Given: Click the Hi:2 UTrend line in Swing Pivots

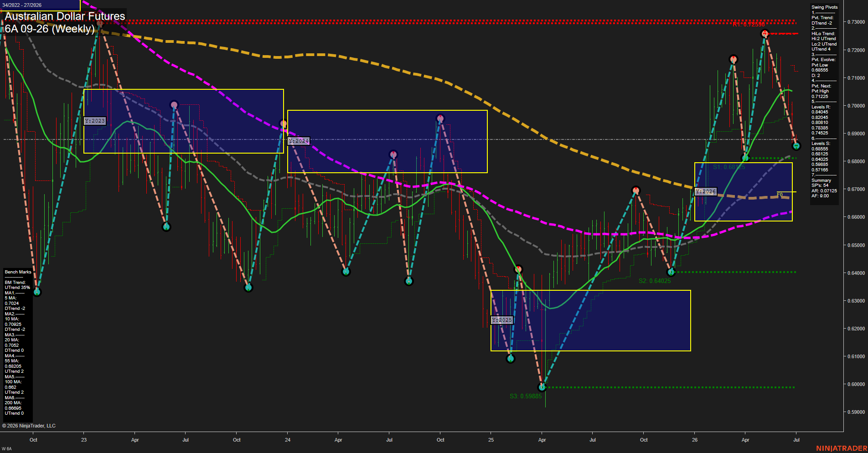Looking at the screenshot, I should (x=823, y=39).
